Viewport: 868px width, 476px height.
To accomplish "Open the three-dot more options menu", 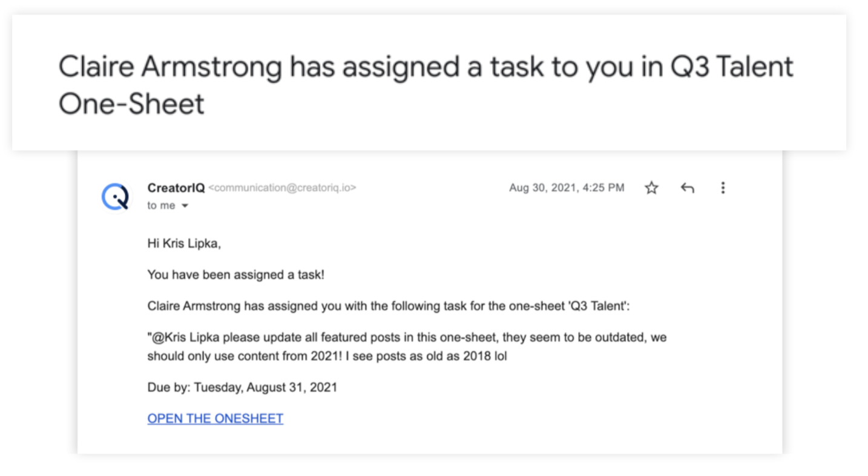I will [723, 188].
